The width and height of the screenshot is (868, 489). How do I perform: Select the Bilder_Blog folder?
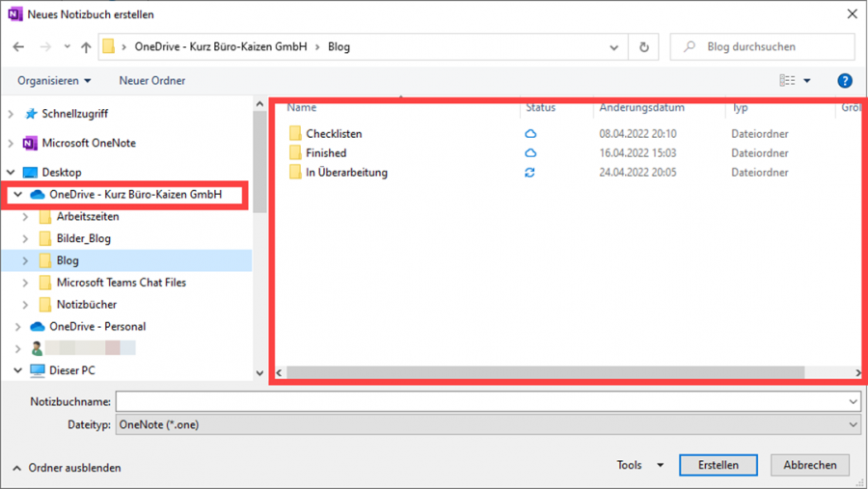[x=84, y=238]
